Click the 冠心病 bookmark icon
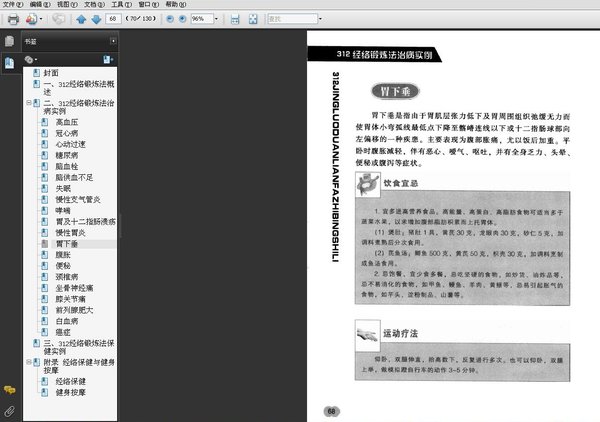 tap(45, 133)
